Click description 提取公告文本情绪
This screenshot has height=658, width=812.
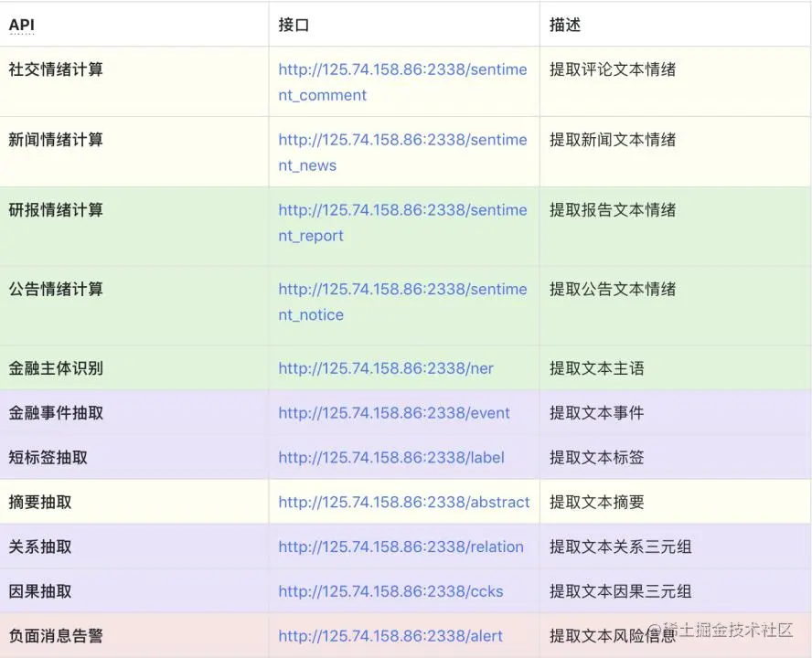point(613,289)
